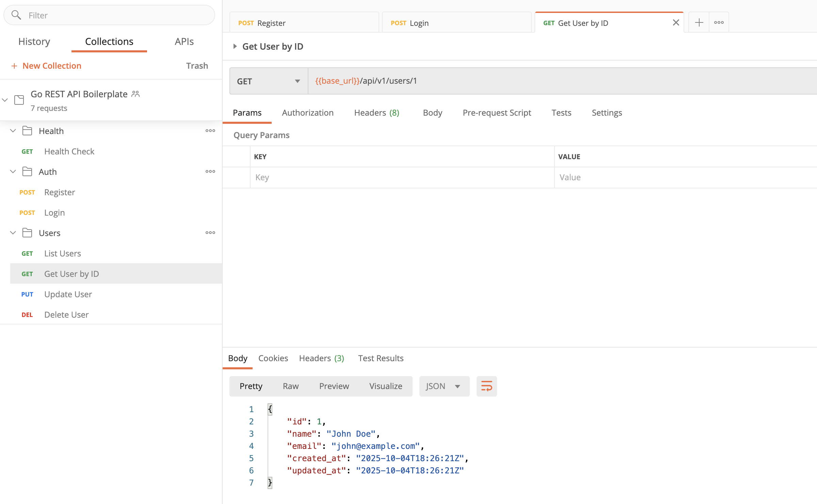Screen dimensions: 817x504
Task: Open Users folder more options menu
Action: (x=210, y=233)
